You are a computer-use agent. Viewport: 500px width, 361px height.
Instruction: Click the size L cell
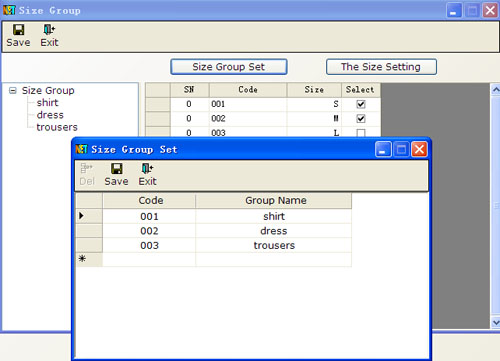(314, 133)
